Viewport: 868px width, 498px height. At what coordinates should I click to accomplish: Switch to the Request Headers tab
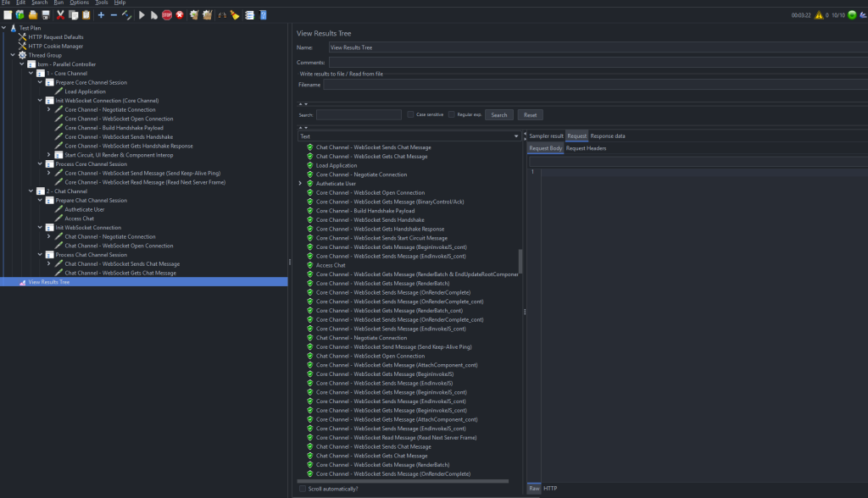click(x=586, y=148)
